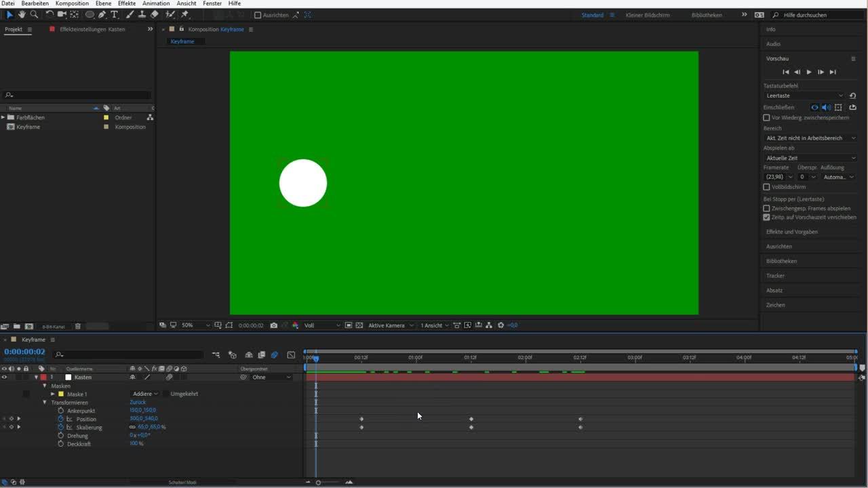Open Tastaturbefehl Leertaste dropdown

click(805, 96)
